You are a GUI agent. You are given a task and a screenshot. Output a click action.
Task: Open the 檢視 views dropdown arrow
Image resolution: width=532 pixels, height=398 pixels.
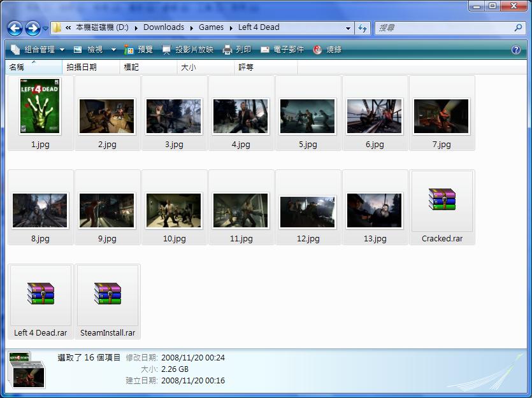click(x=113, y=50)
